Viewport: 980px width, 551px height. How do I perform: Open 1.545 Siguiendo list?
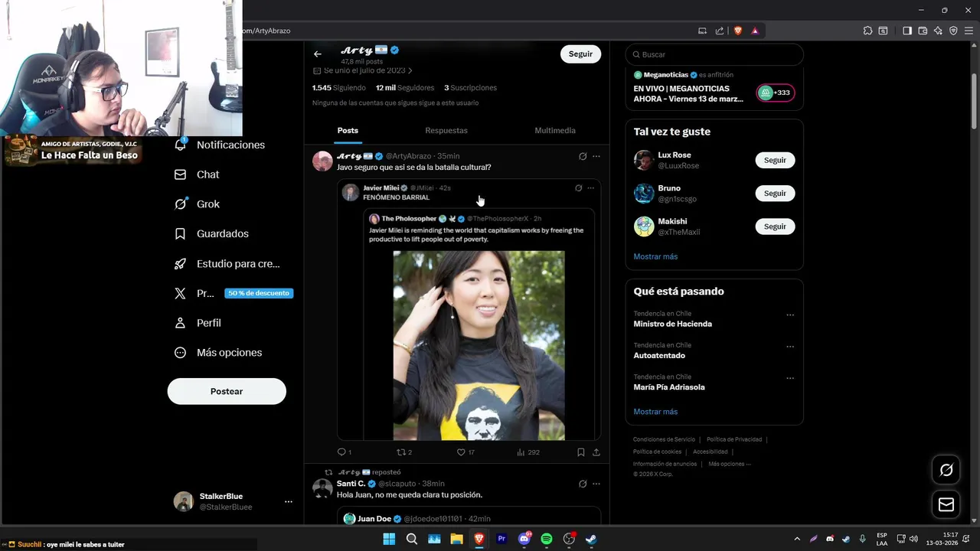click(x=339, y=88)
